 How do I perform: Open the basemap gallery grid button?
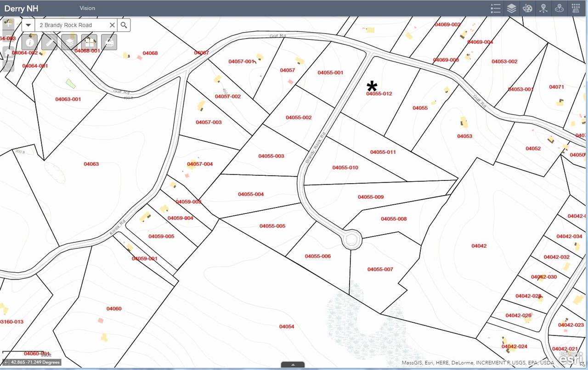point(89,42)
